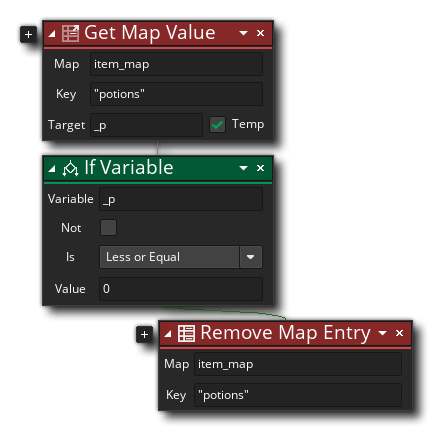Image resolution: width=433 pixels, height=431 pixels.
Task: Click the Target field containing _p
Action: 146,125
